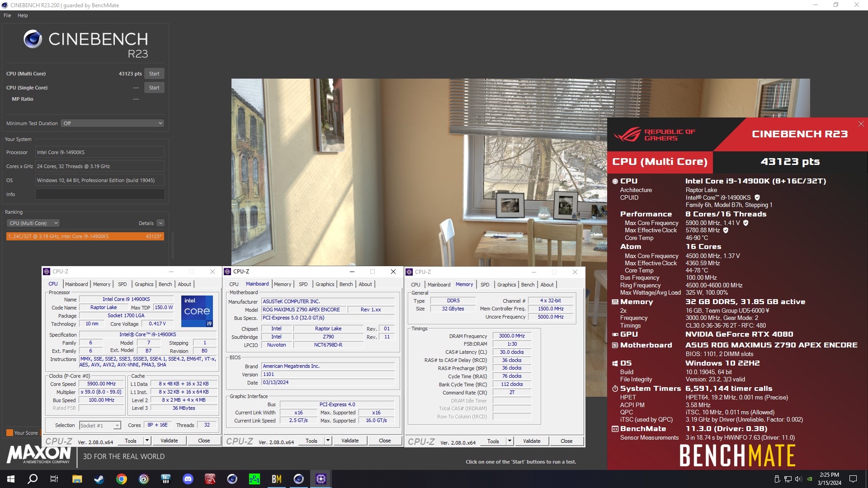
Task: Click the Intel Core i9 badge in CPU-Z
Action: (197, 311)
